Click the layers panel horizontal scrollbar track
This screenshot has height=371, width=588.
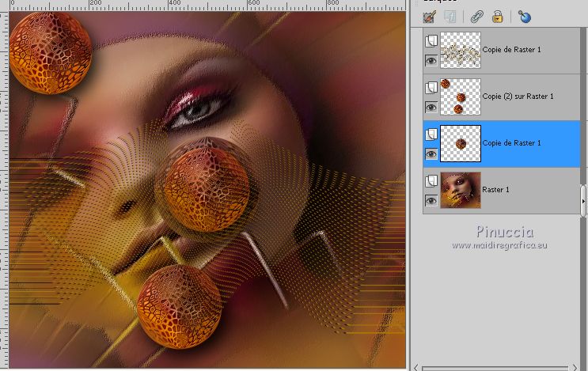[x=495, y=369]
